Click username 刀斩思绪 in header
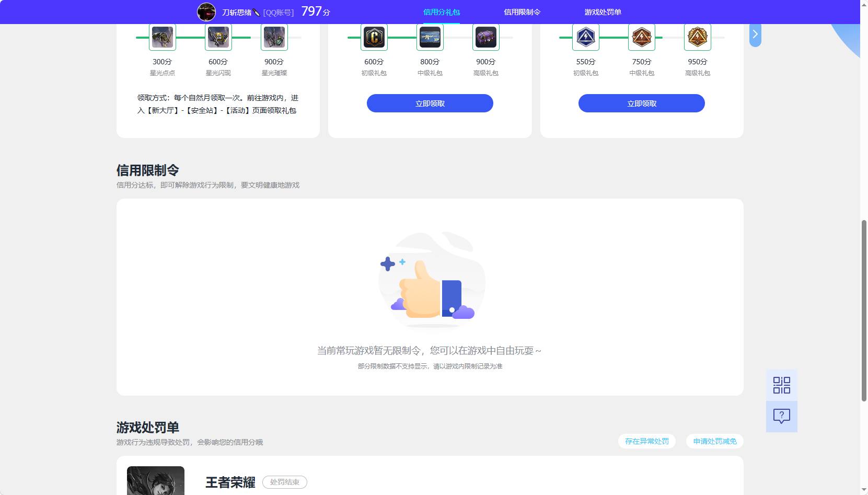868x495 pixels. [241, 12]
